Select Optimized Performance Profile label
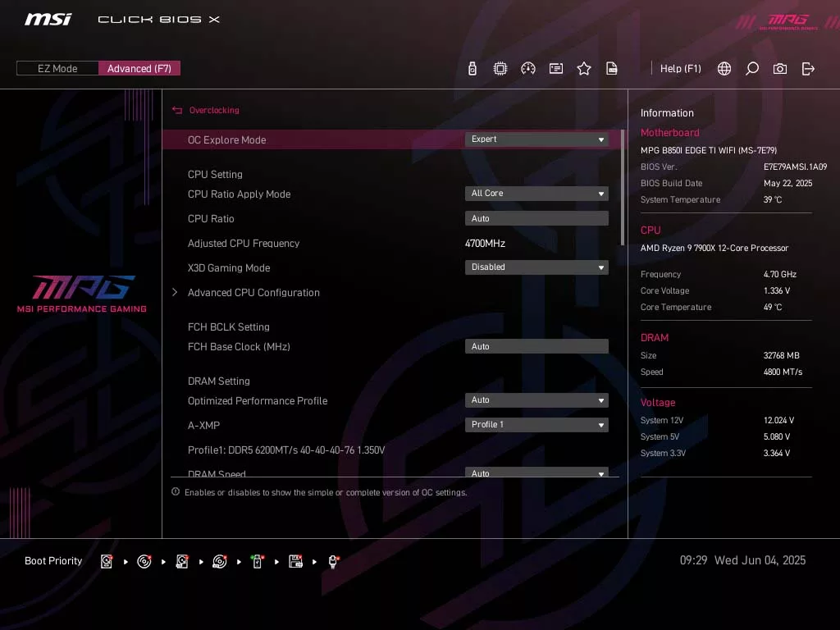The width and height of the screenshot is (840, 630). (258, 400)
